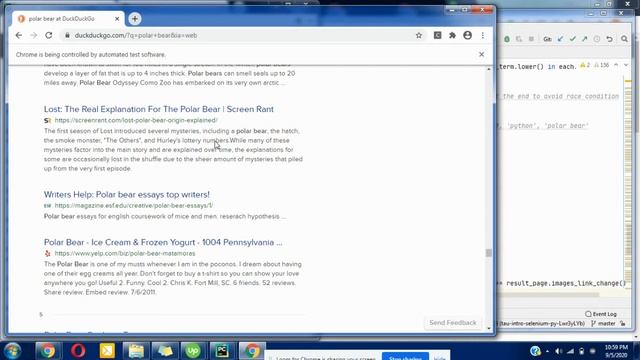Go back in the Chrome browser

tap(19, 36)
